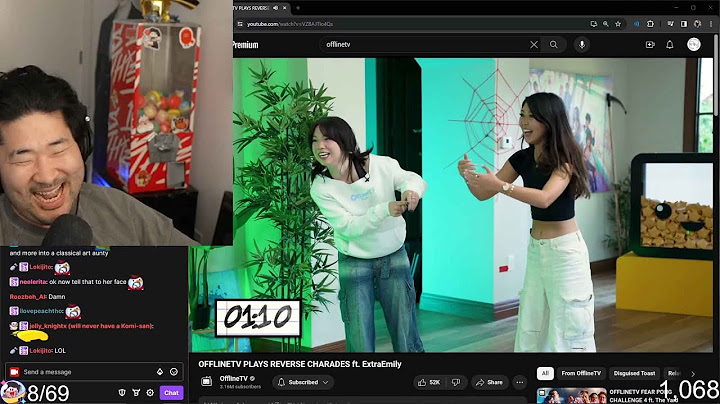This screenshot has width=720, height=404.
Task: Open a new browser tab
Action: click(x=298, y=8)
